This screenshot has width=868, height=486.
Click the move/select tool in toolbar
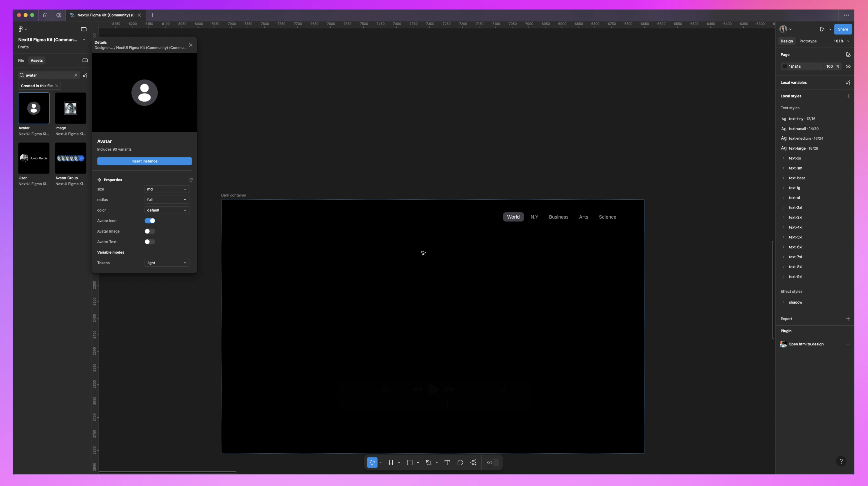372,462
